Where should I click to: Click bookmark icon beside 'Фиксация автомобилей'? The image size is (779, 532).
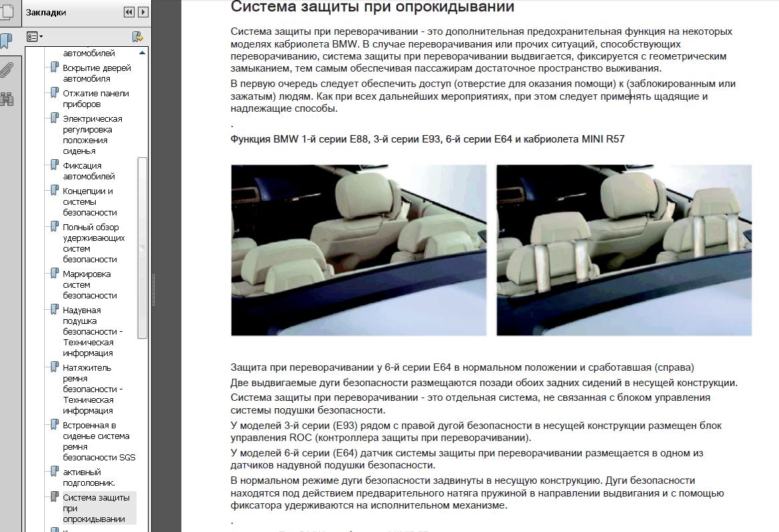click(55, 166)
